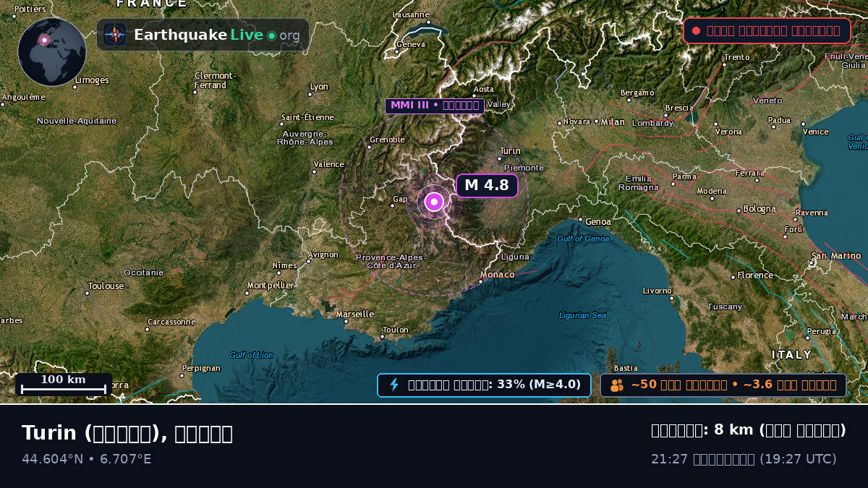Click the coordinates 44.604°N 6.707°E
Image resolution: width=868 pixels, height=488 pixels.
87,459
